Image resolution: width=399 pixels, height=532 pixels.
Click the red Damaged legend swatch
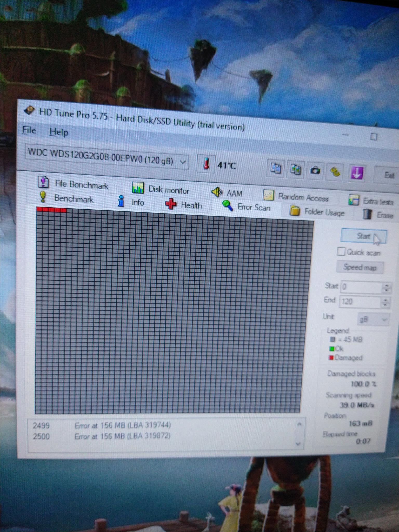pyautogui.click(x=331, y=358)
